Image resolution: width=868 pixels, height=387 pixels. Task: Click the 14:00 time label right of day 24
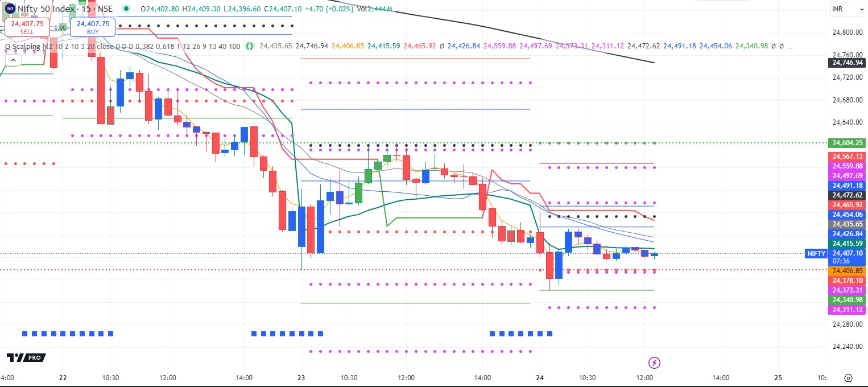[x=721, y=378]
